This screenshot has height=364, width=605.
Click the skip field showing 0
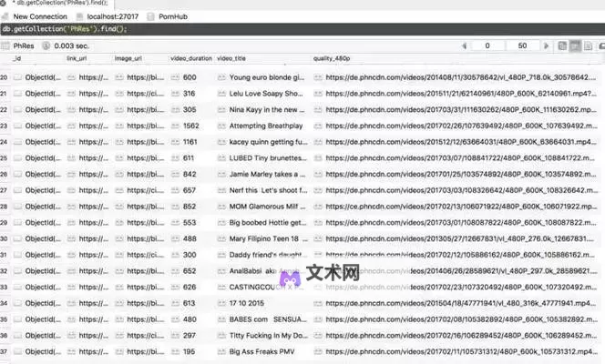(x=487, y=45)
